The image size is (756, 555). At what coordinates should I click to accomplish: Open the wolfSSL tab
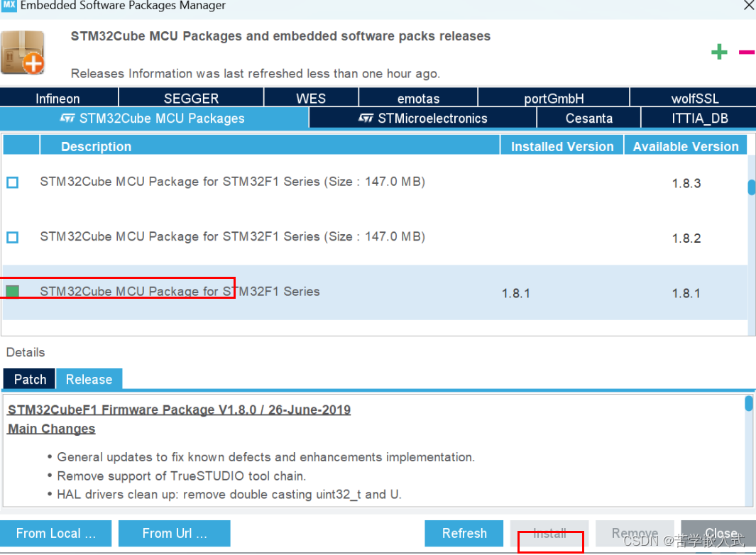(x=694, y=98)
